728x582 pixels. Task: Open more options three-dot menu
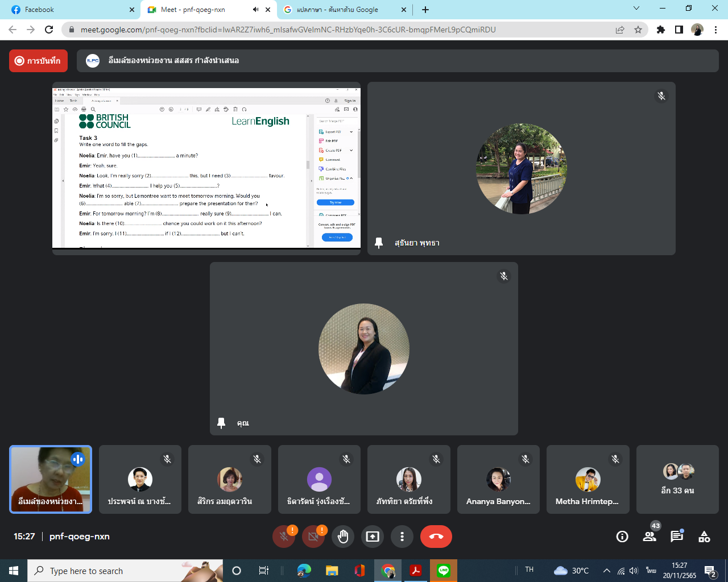402,537
